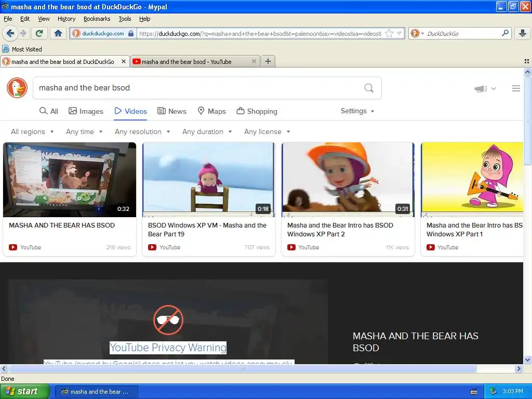This screenshot has width=532, height=399.
Task: Open 'BSOD Windows XP VM - Masha' video link
Action: click(207, 230)
